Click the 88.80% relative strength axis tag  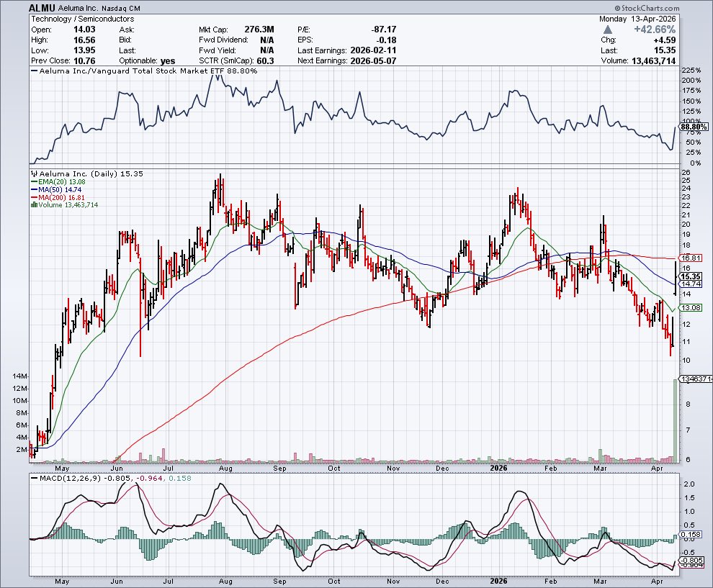(694, 127)
